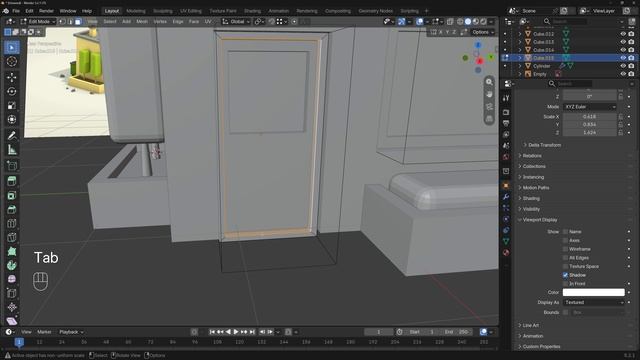The image size is (640, 360).
Task: Click the Options button in viewport
Action: pos(483,32)
